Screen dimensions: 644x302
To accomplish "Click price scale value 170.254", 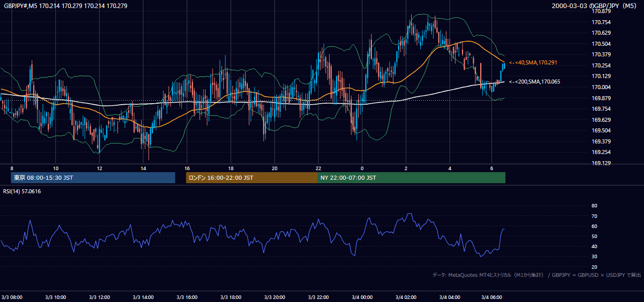I will (x=602, y=65).
